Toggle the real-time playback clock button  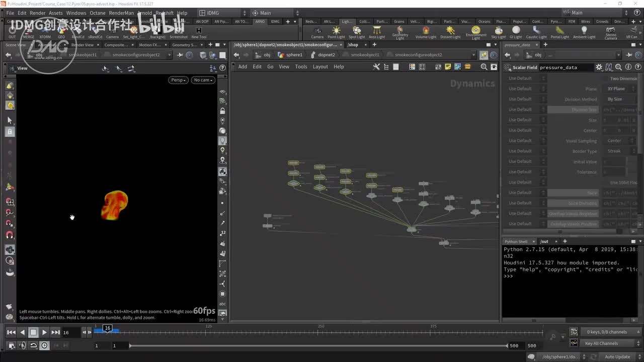45,345
